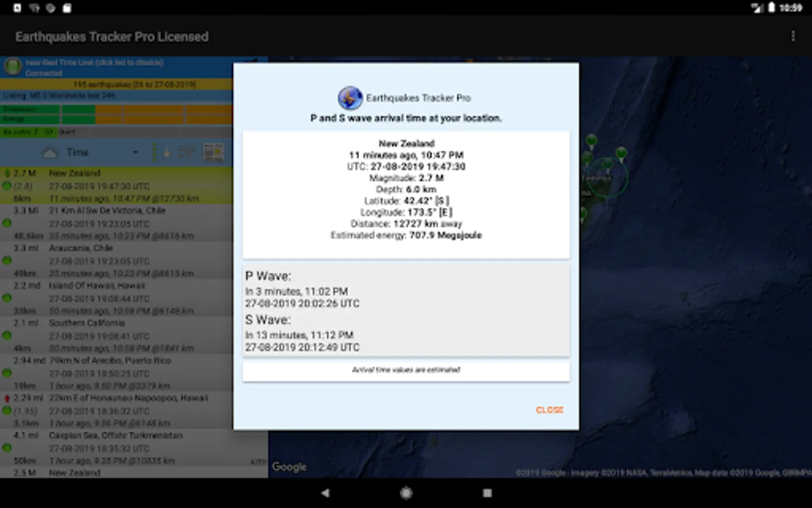Click the sort direction arrow icon
Image resolution: width=812 pixels, height=508 pixels.
(x=160, y=153)
